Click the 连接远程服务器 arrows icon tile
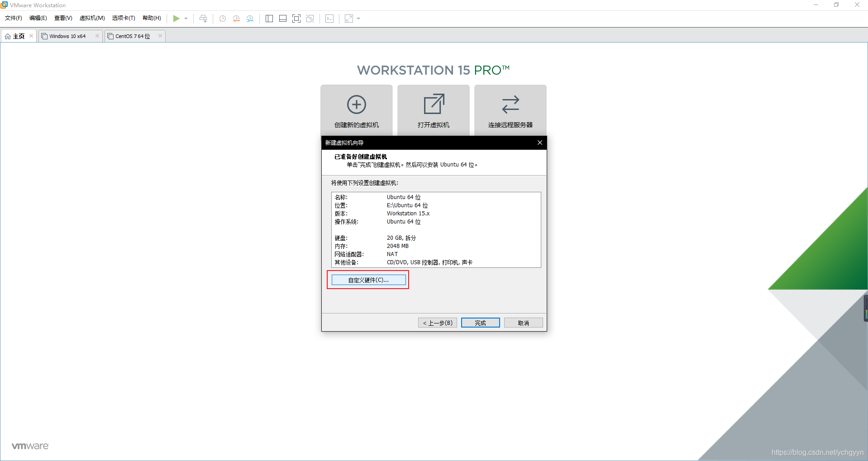Image resolution: width=868 pixels, height=461 pixels. (x=510, y=110)
